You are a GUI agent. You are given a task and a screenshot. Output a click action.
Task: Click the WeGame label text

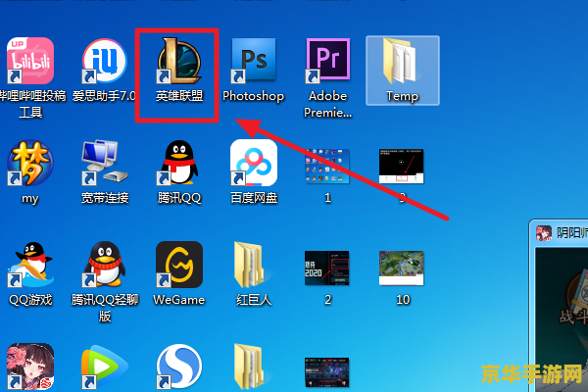point(179,300)
